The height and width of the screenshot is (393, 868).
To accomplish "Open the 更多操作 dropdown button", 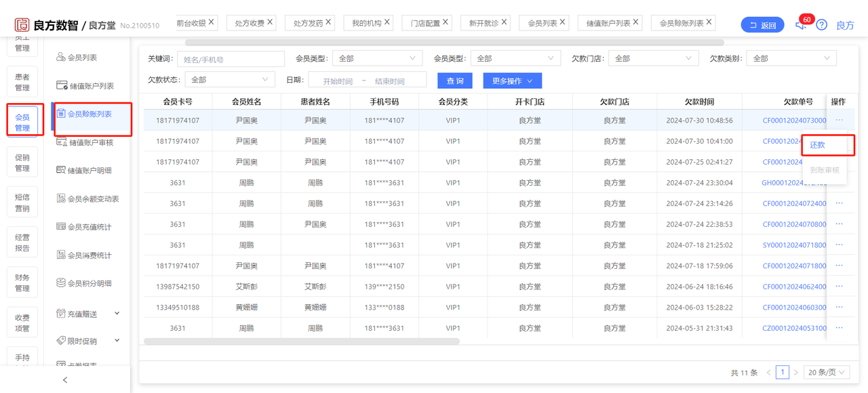I will (x=512, y=81).
